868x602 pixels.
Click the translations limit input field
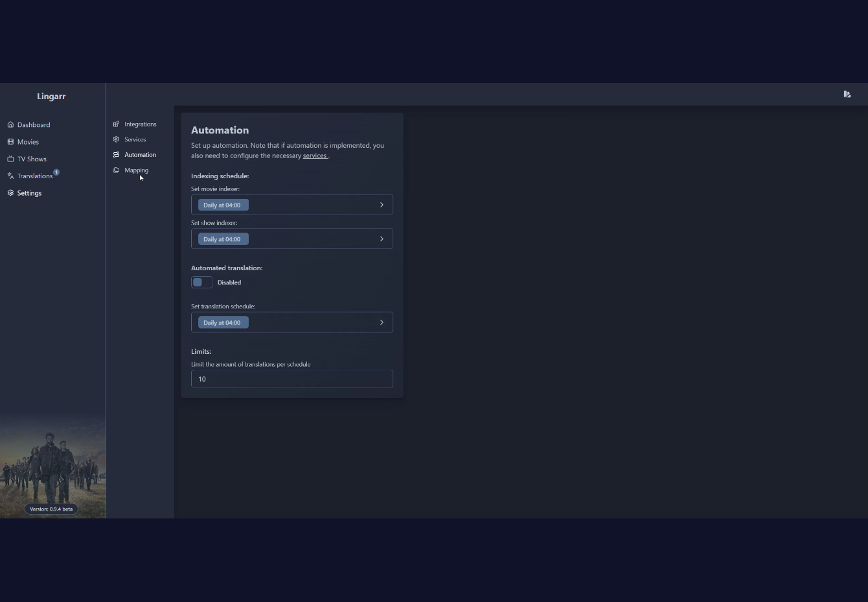(x=292, y=378)
